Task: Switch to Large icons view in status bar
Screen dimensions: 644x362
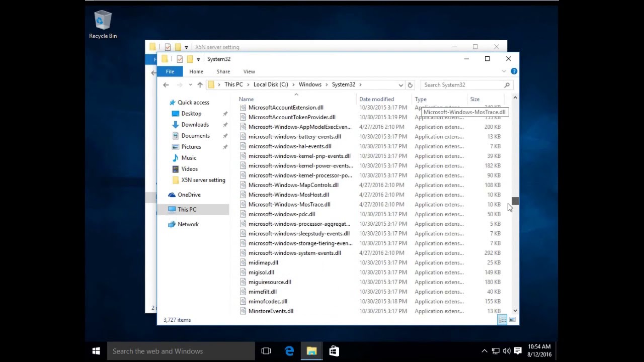Action: [x=512, y=320]
